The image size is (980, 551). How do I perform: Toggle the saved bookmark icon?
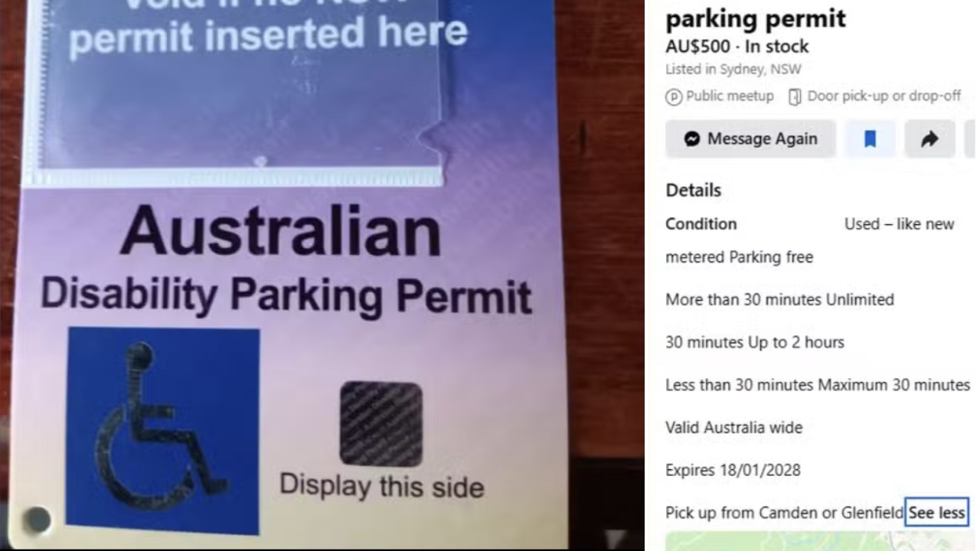(870, 139)
